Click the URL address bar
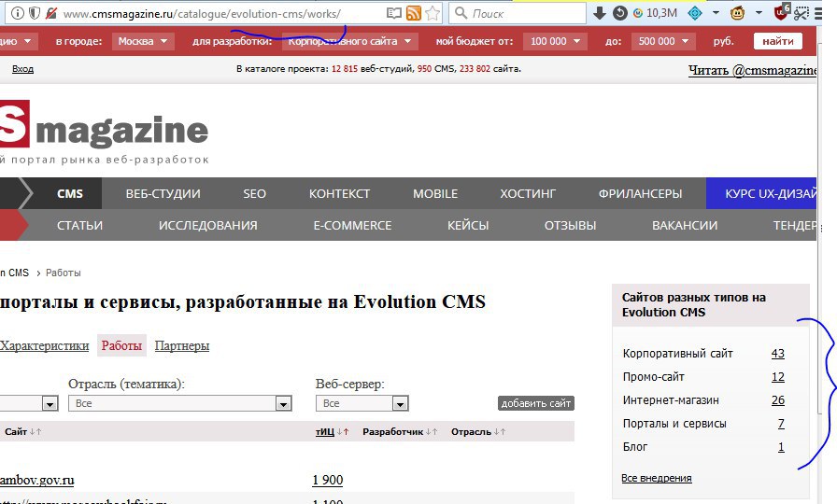 (x=221, y=13)
